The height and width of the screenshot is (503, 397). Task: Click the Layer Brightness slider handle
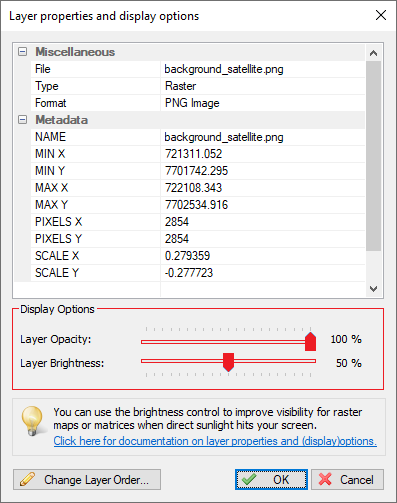[228, 362]
